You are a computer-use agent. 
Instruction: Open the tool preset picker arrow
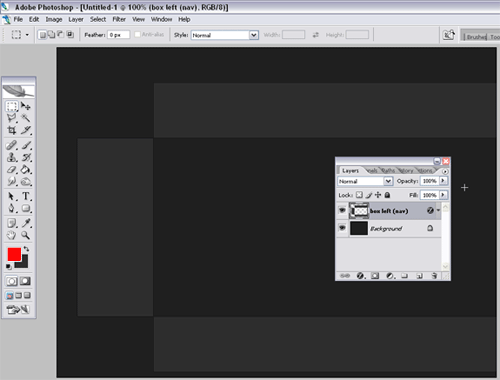(x=27, y=35)
